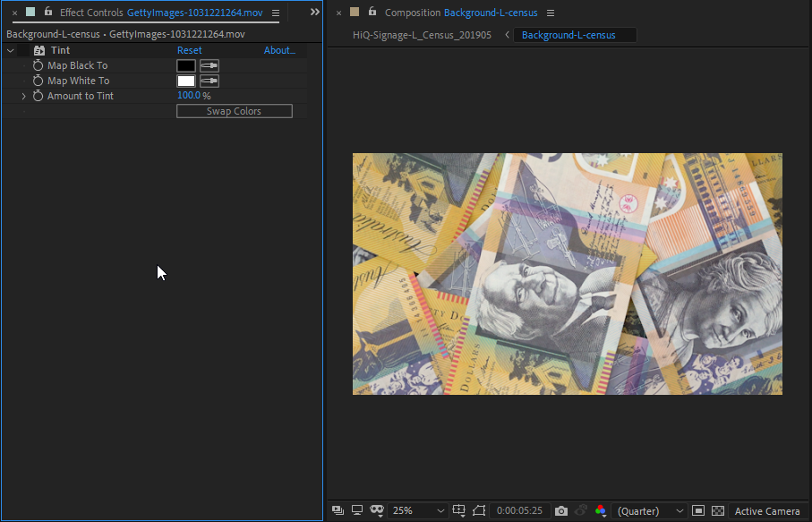Click the Map Black To label
The width and height of the screenshot is (812, 522).
coord(78,65)
